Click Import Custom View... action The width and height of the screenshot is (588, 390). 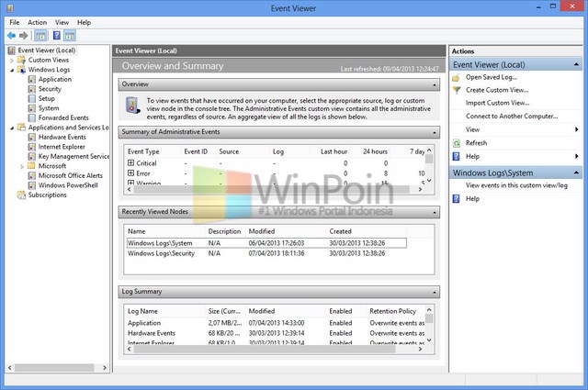click(x=497, y=103)
